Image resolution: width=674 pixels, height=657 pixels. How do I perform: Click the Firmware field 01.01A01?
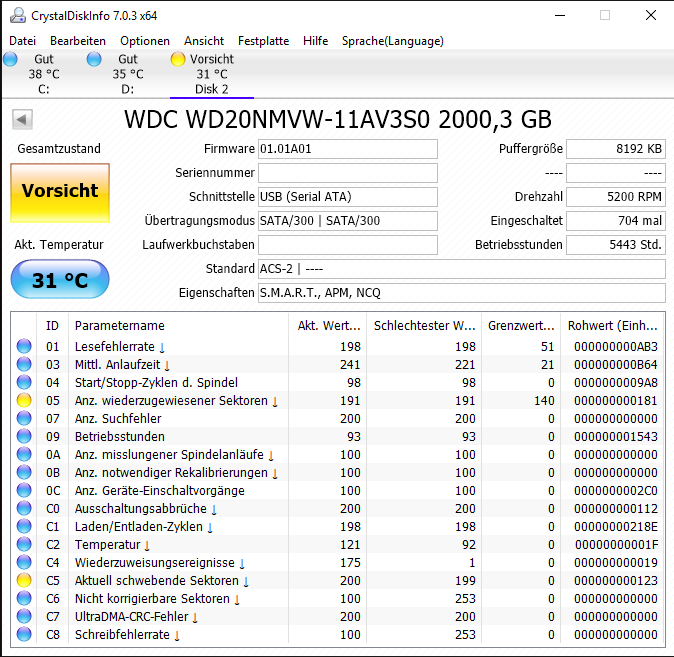[348, 149]
